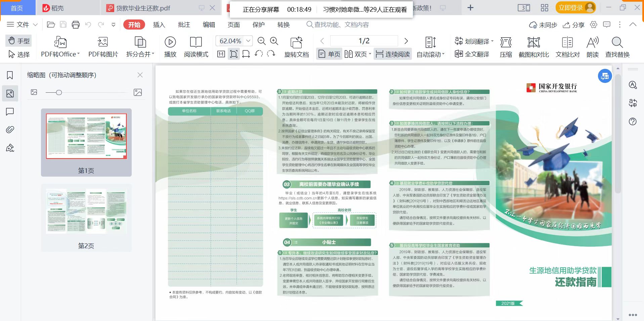Screen dimensions: 644x321
Task: Go to previous page
Action: pyautogui.click(x=322, y=41)
